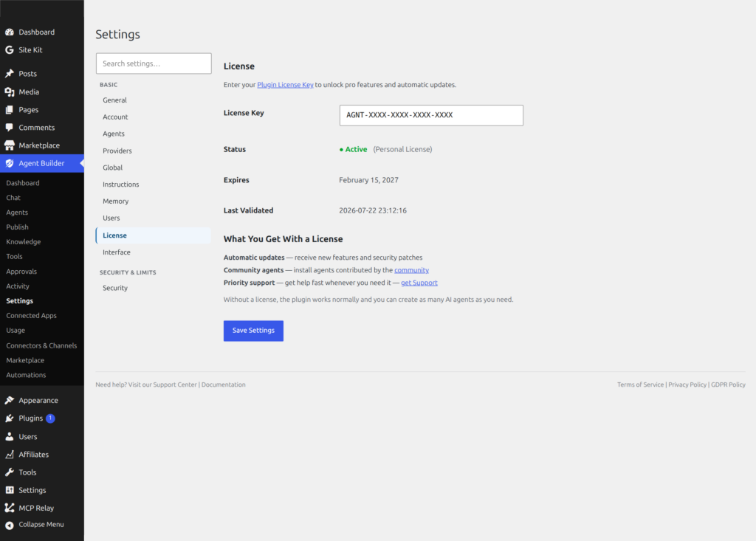
Task: Click the February 15, 2027 expiry date
Action: (369, 180)
